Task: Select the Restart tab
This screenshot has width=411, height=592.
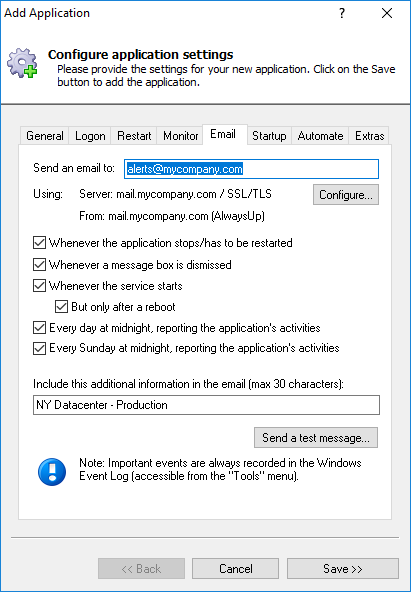Action: click(x=134, y=136)
